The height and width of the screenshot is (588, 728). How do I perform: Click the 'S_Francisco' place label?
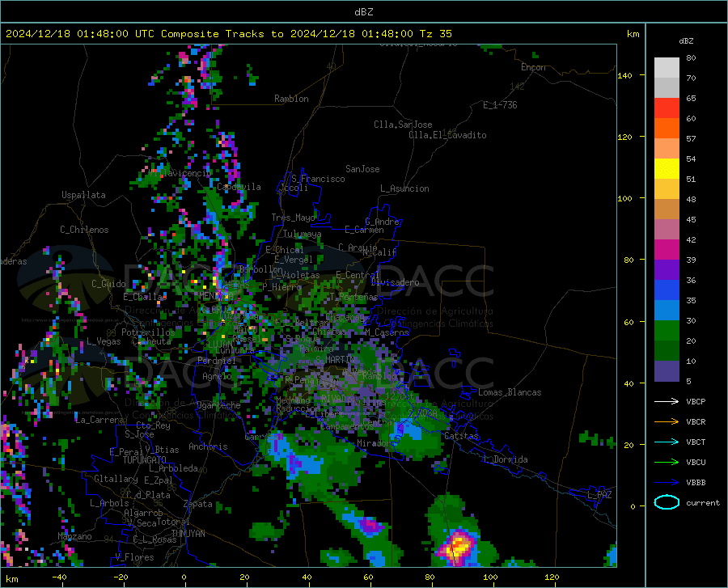[x=318, y=179]
